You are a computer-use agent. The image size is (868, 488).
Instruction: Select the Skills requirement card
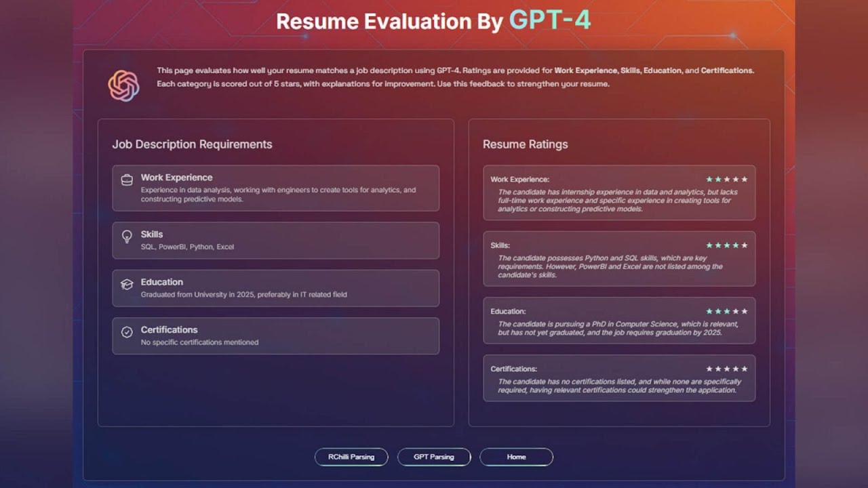pos(275,240)
